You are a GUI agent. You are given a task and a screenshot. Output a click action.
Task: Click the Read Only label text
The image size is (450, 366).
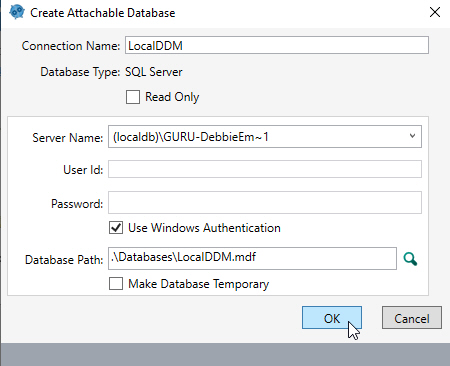point(172,97)
